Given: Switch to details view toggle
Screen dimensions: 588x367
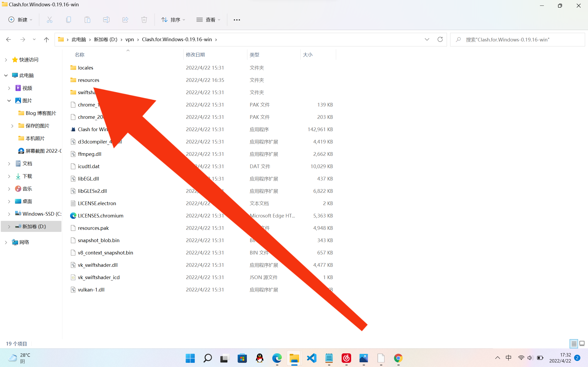Looking at the screenshot, I should (x=574, y=343).
